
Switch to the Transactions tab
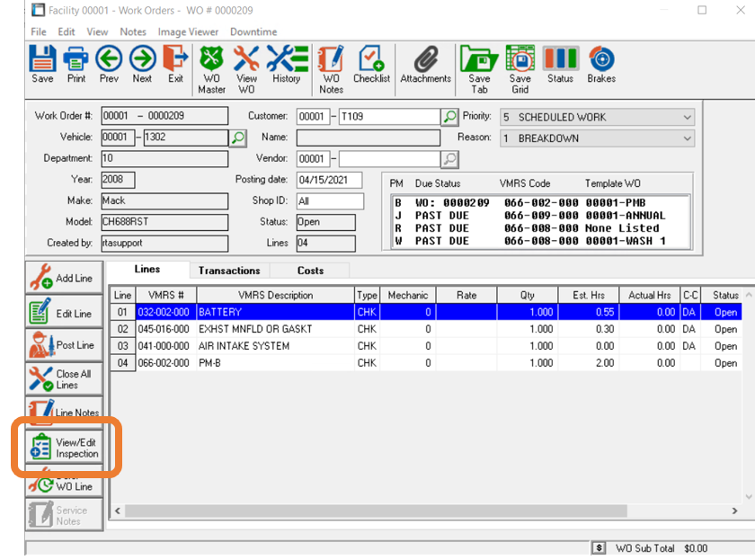point(229,271)
